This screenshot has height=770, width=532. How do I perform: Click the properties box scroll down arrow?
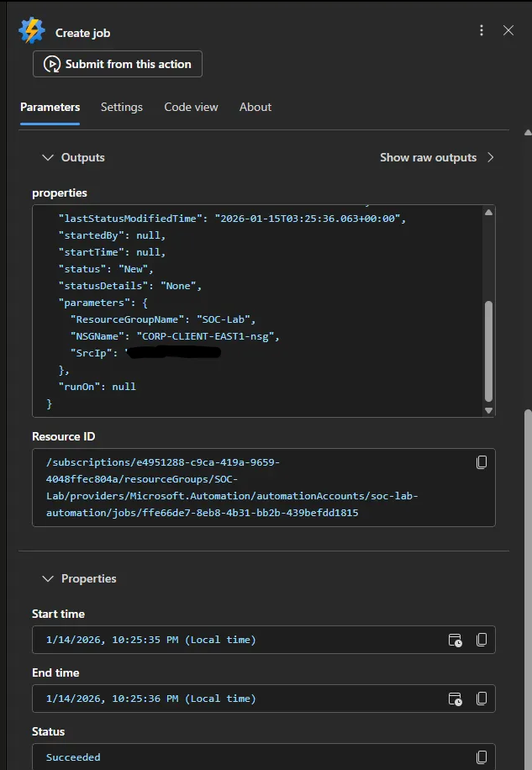488,410
